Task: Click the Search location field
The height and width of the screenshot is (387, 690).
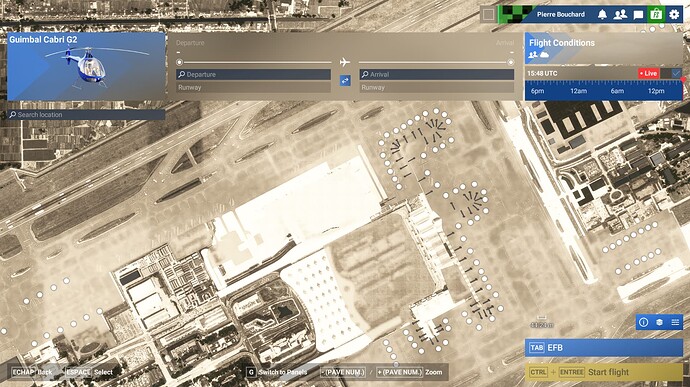Action: click(86, 114)
